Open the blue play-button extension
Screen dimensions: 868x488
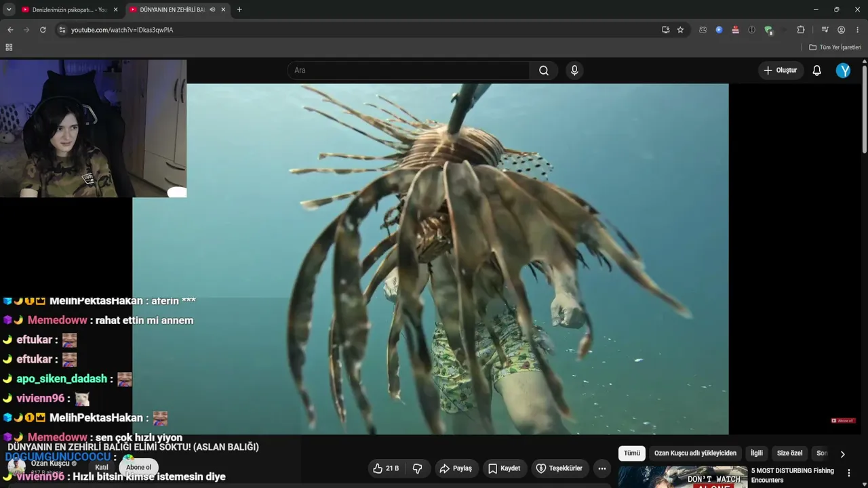point(719,30)
